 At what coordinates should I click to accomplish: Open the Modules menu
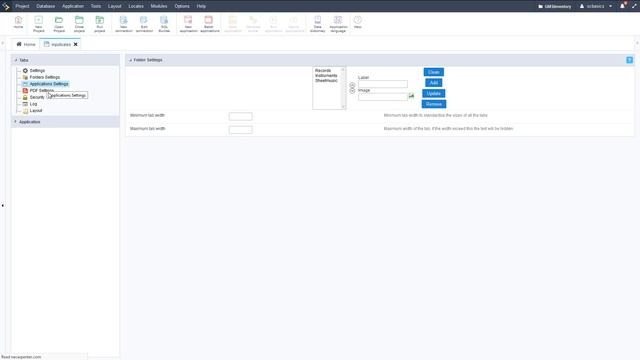[x=159, y=6]
